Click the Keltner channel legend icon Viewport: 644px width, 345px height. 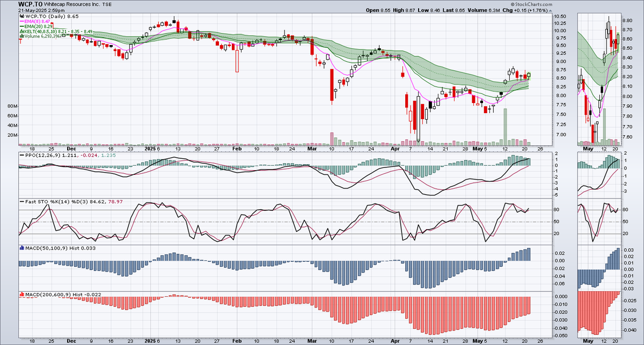[x=21, y=32]
